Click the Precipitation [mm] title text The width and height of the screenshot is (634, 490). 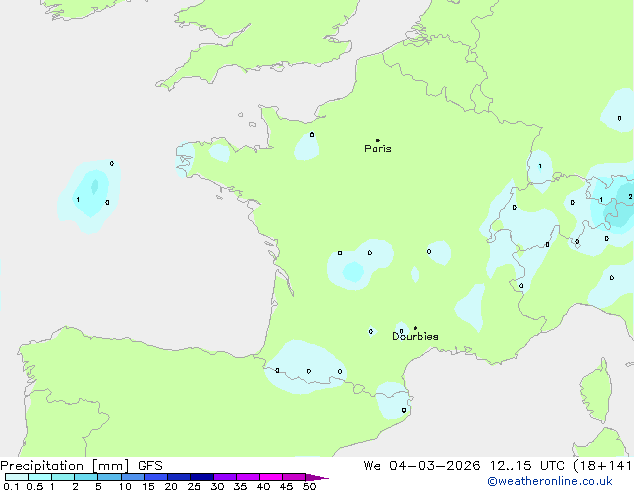65,466
